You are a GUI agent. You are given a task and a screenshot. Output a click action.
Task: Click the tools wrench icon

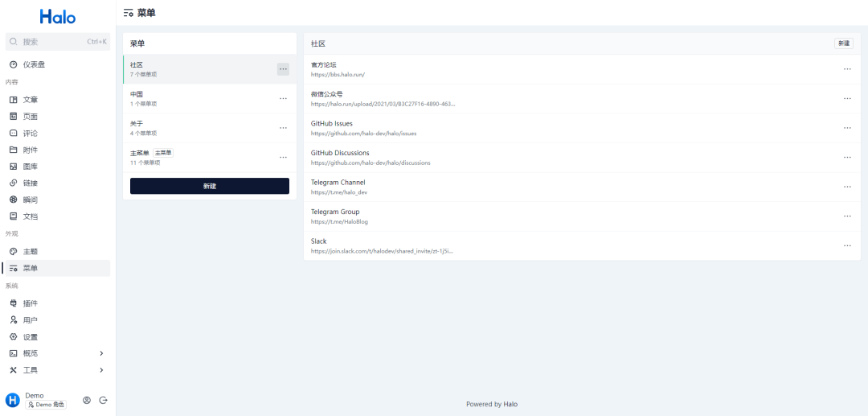point(14,370)
